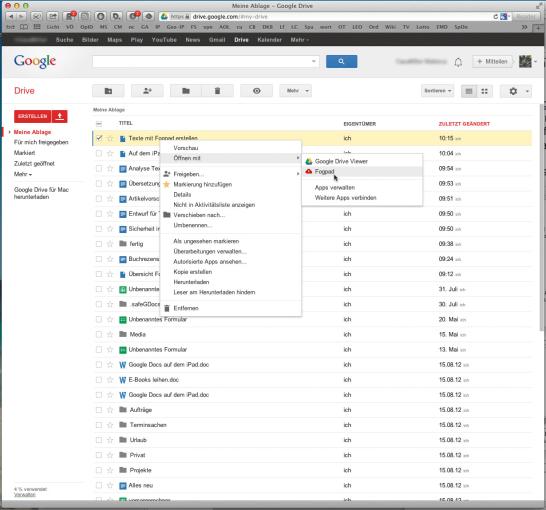
Task: Click browser back arrow button
Action: (x=11, y=16)
